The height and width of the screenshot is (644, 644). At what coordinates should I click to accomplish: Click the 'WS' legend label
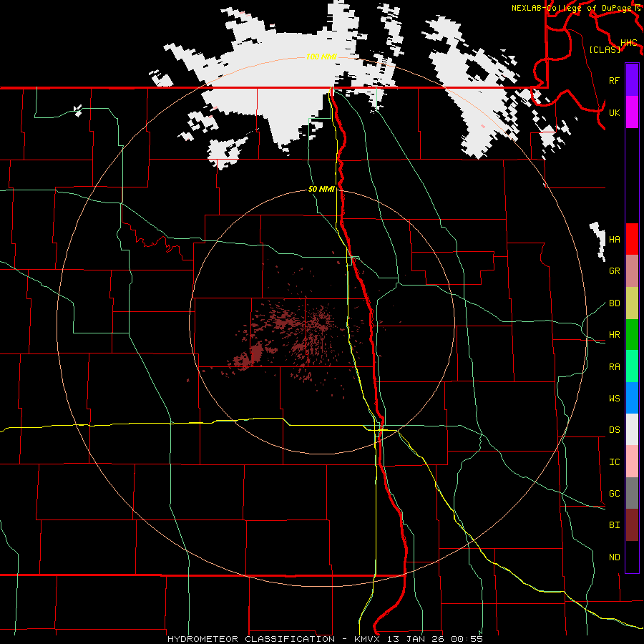coord(615,399)
